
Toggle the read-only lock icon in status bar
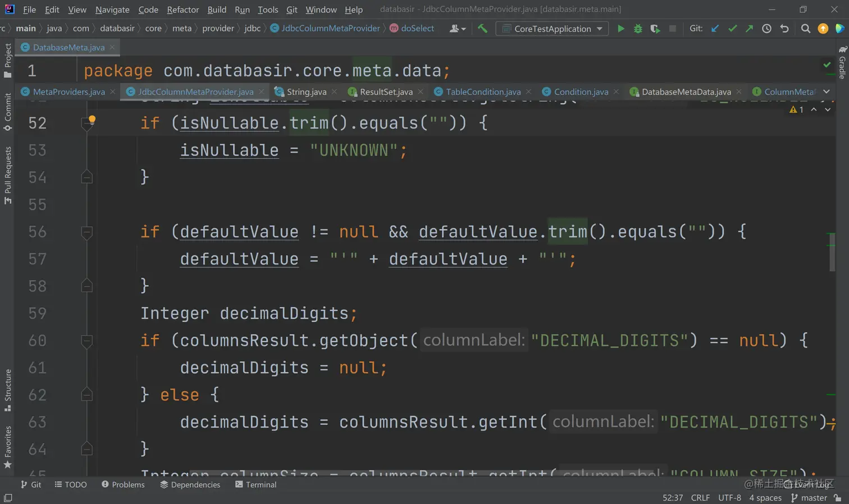838,498
